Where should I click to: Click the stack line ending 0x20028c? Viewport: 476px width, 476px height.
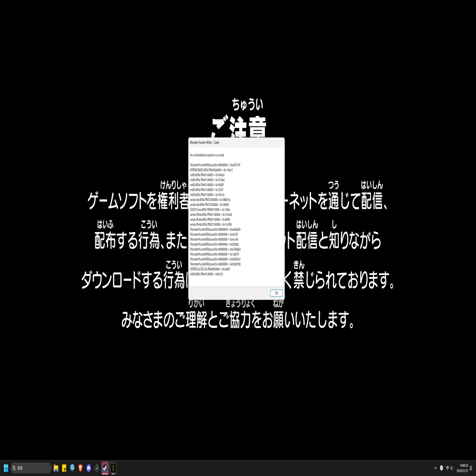tap(215, 244)
